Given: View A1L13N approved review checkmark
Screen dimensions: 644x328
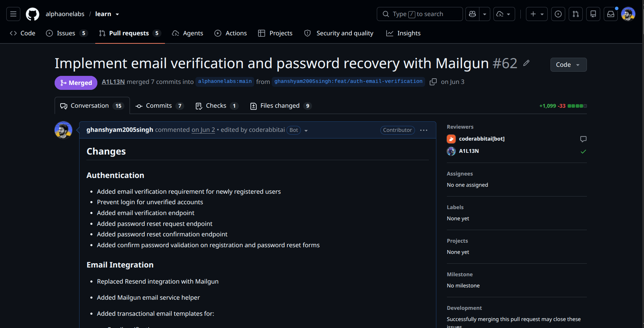Looking at the screenshot, I should 583,151.
